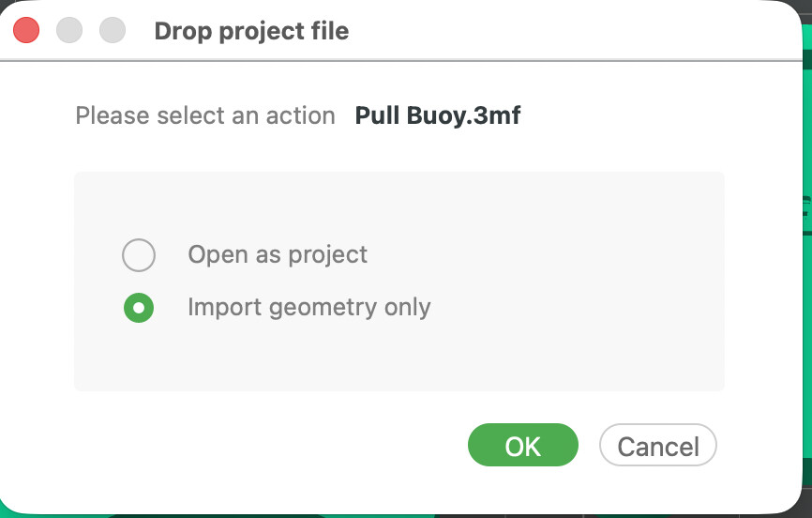This screenshot has width=812, height=518.
Task: Click the "Please select an action" prompt text
Action: coord(205,115)
